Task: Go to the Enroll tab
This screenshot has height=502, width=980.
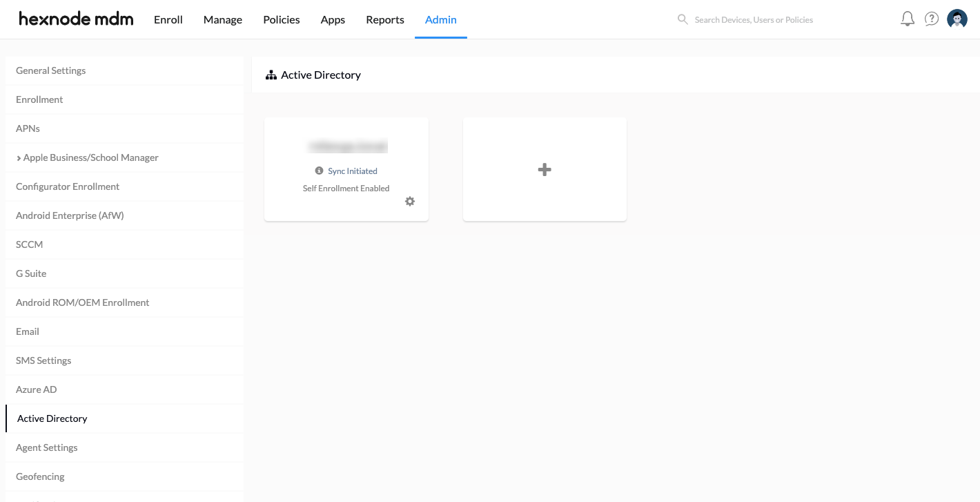Action: (168, 19)
